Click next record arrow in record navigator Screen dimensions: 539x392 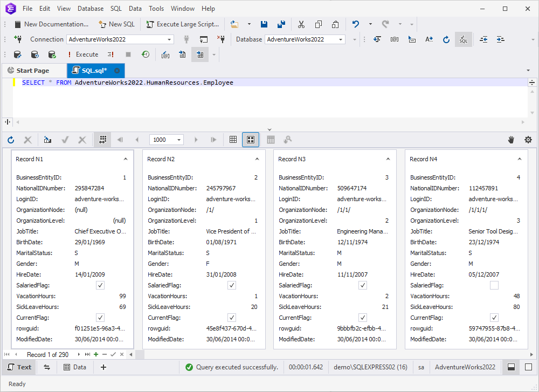point(79,354)
